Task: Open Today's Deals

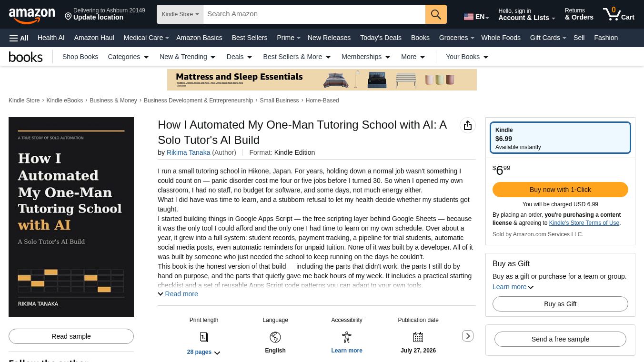Action: click(381, 38)
